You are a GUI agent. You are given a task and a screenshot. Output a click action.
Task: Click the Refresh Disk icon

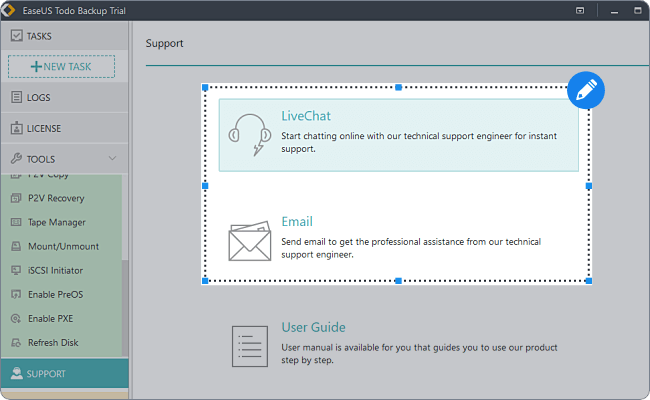(x=16, y=342)
